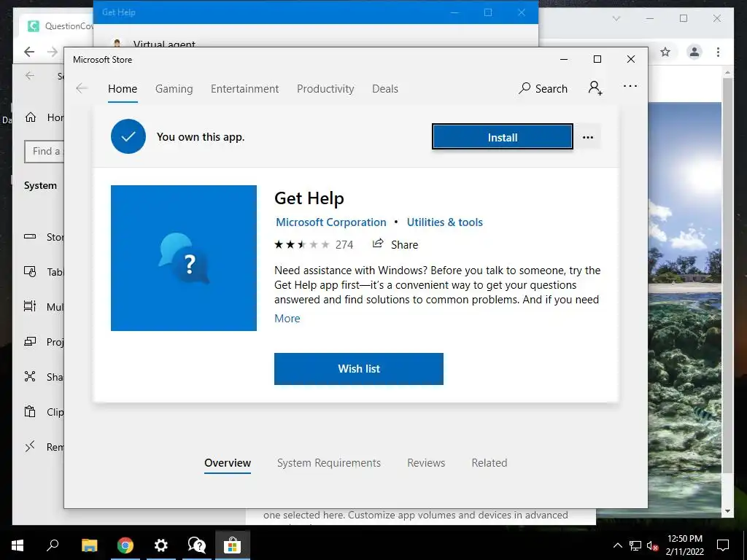Open Projecting icon in Settings sidebar

pyautogui.click(x=30, y=341)
